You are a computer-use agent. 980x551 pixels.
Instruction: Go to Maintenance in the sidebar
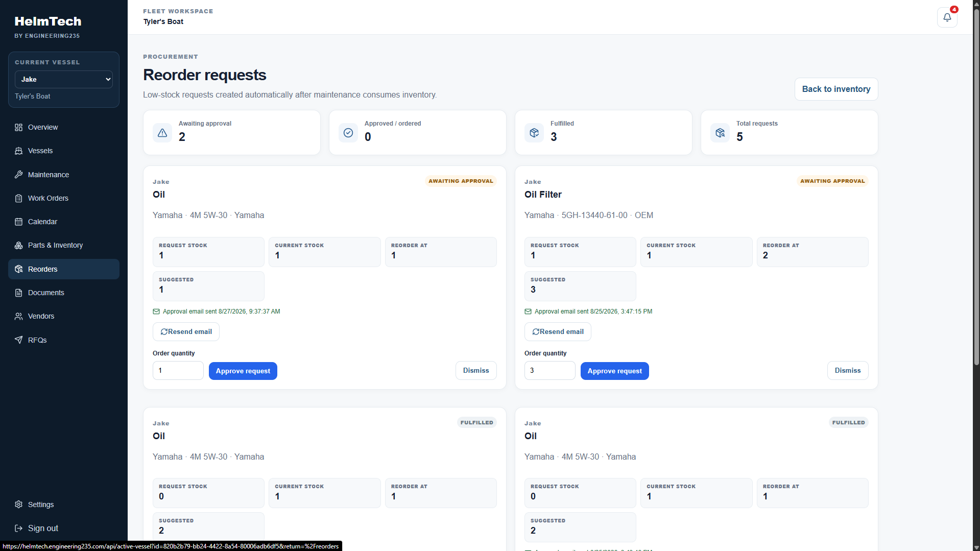click(x=64, y=175)
